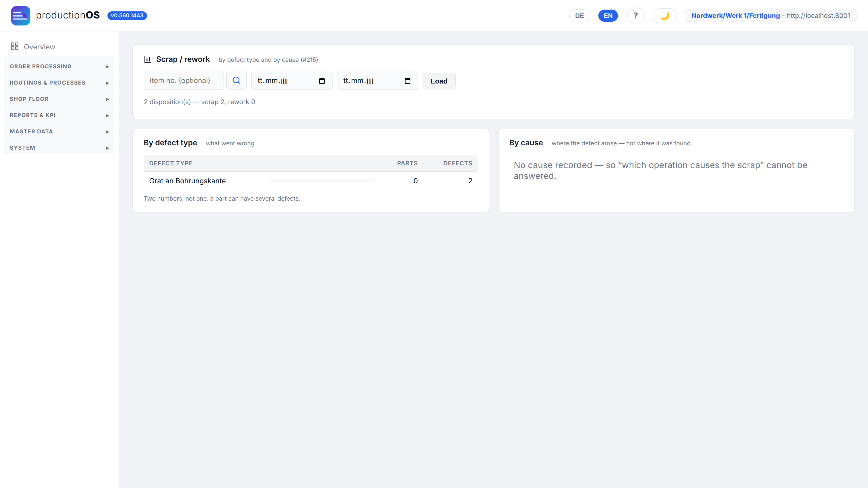The image size is (868, 488).
Task: Open the Overview grid icon
Action: point(14,46)
